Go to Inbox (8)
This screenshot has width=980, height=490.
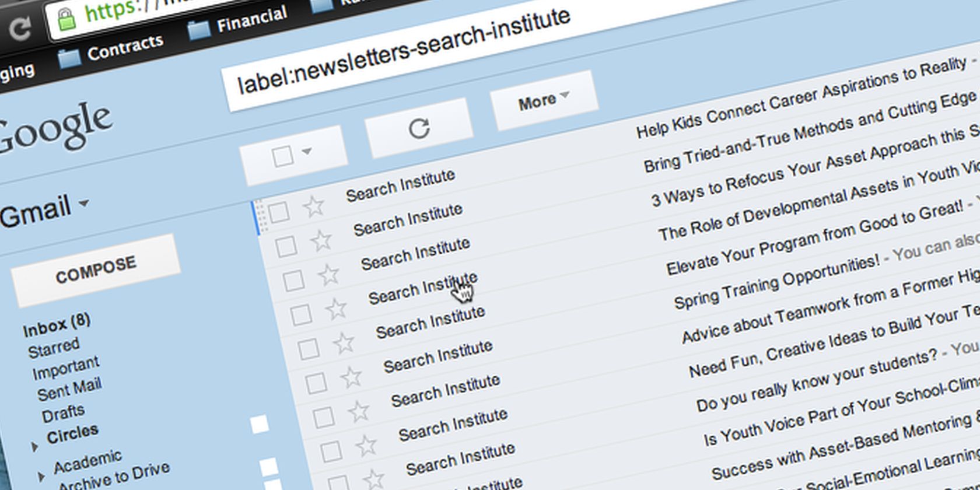pos(57,325)
